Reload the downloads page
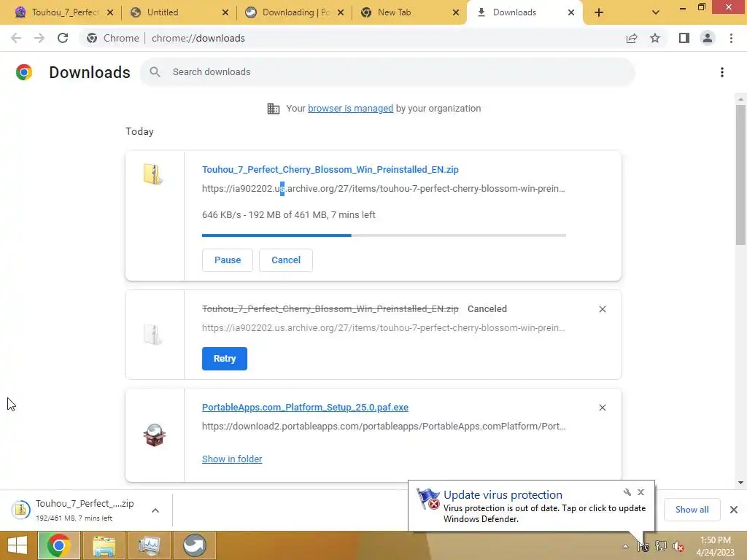The height and width of the screenshot is (560, 747). [x=63, y=38]
